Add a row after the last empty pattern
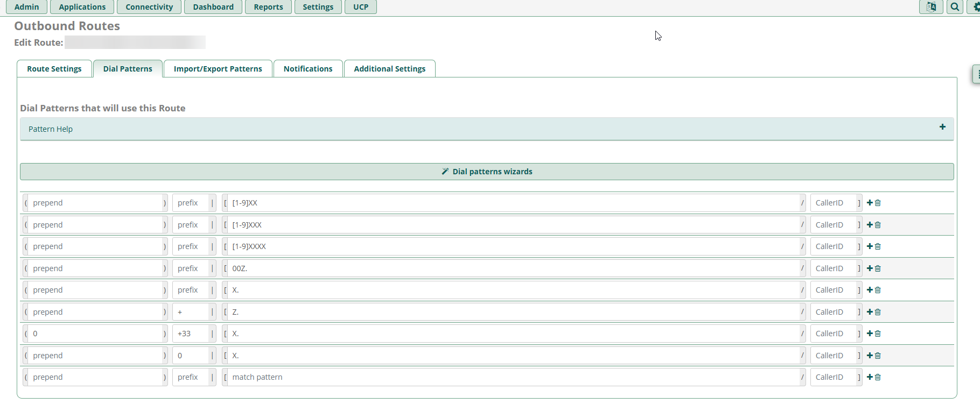This screenshot has width=980, height=404. click(870, 377)
